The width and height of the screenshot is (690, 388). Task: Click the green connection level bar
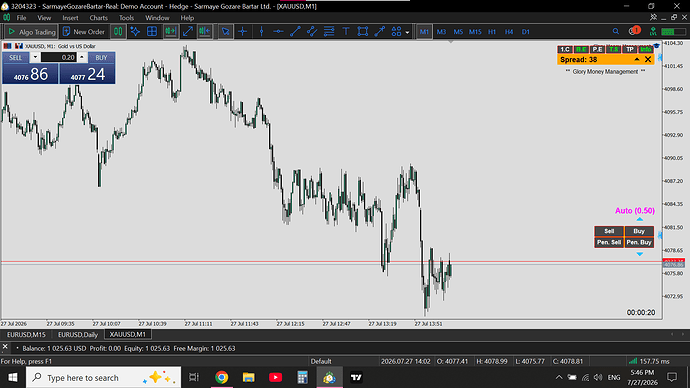[673, 32]
